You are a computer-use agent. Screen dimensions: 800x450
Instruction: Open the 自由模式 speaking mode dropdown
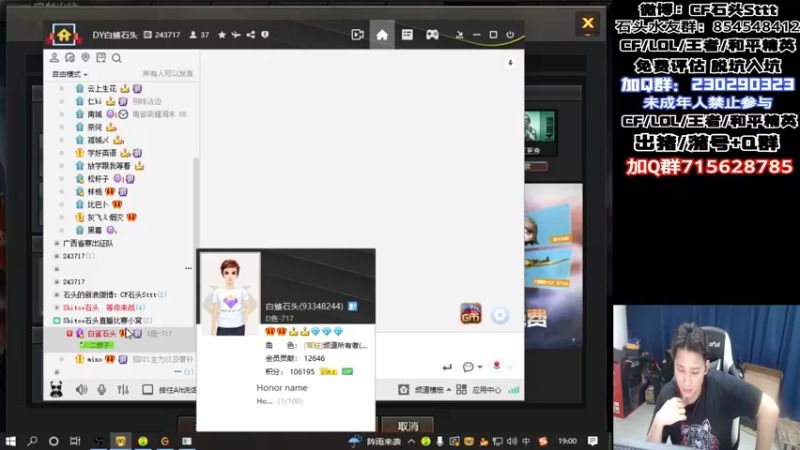tap(69, 74)
